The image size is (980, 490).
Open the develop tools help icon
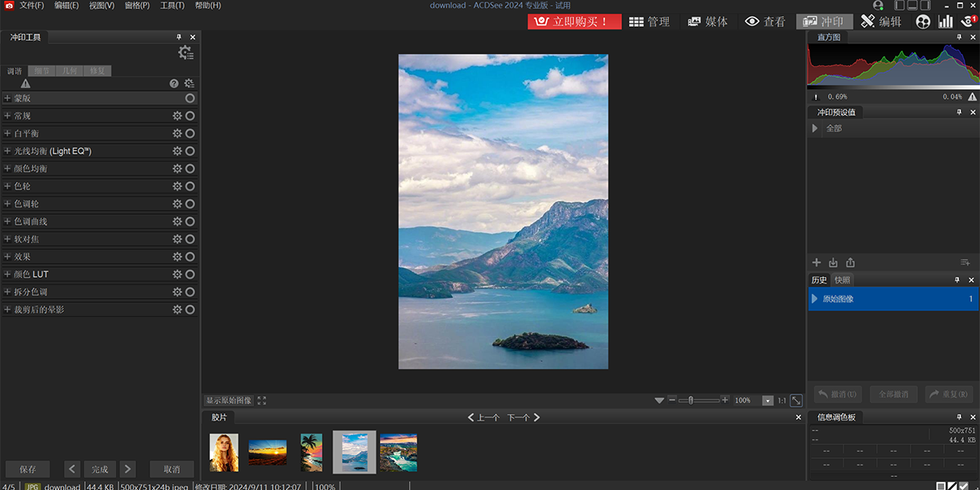[x=174, y=83]
